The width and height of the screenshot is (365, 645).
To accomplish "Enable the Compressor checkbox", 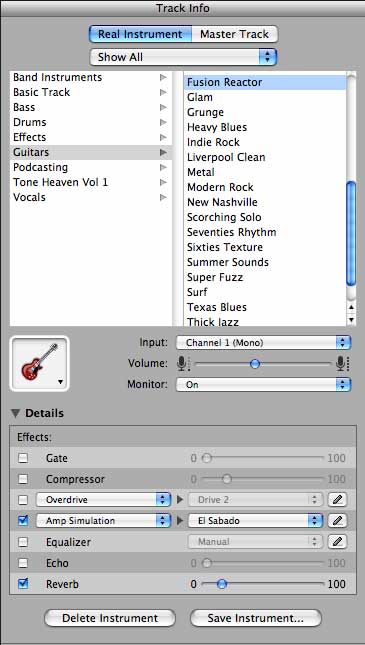I will 23,479.
